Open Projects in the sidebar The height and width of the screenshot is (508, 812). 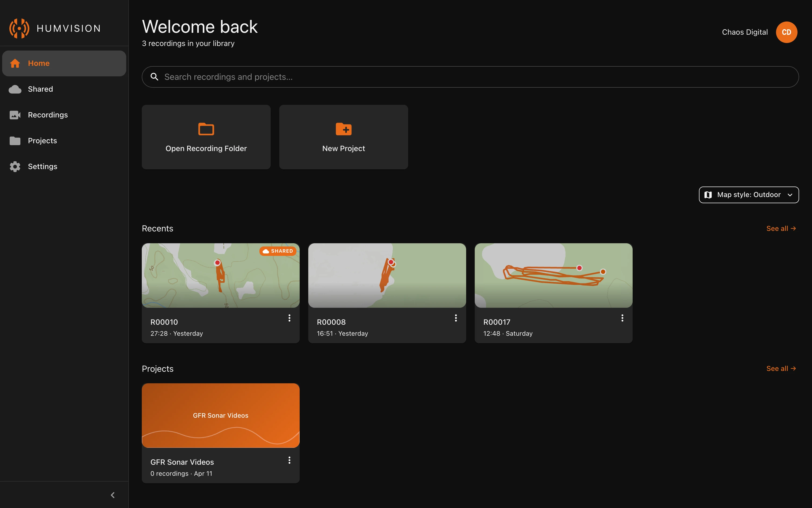pyautogui.click(x=64, y=141)
